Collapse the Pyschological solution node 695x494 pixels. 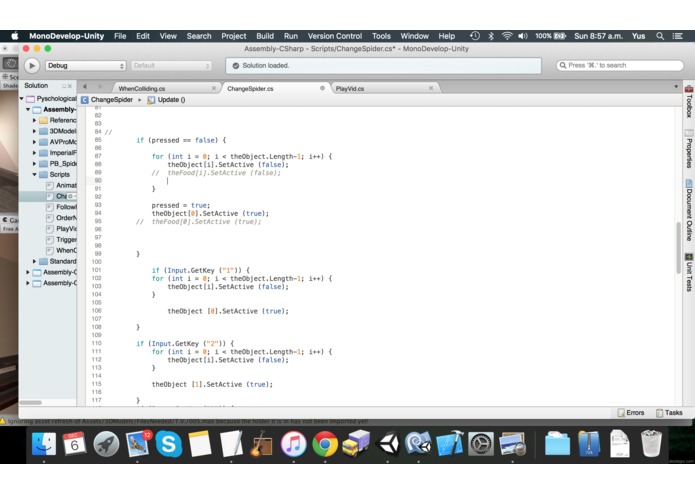(21, 98)
